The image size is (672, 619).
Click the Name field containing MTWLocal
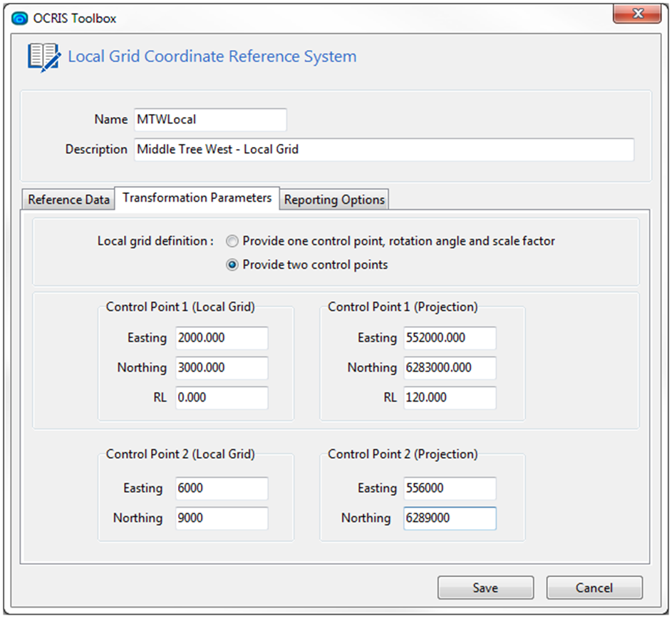point(210,120)
